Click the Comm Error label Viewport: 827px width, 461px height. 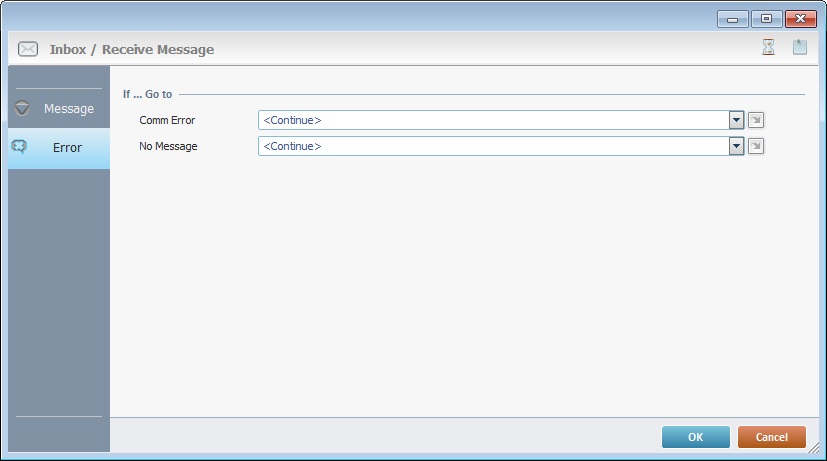167,120
